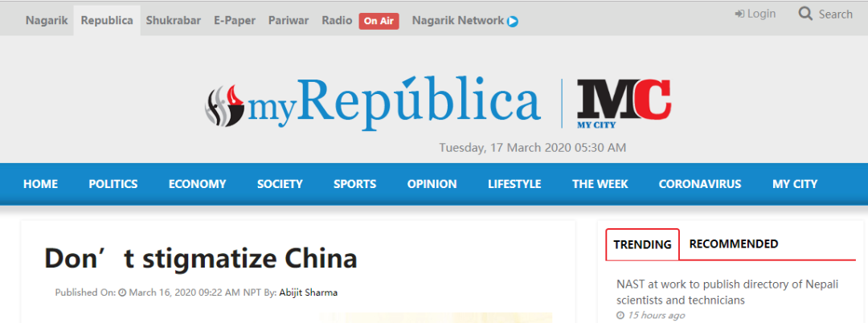Viewport: 868px width, 323px height.
Task: Click the login arrow icon
Action: 739,14
